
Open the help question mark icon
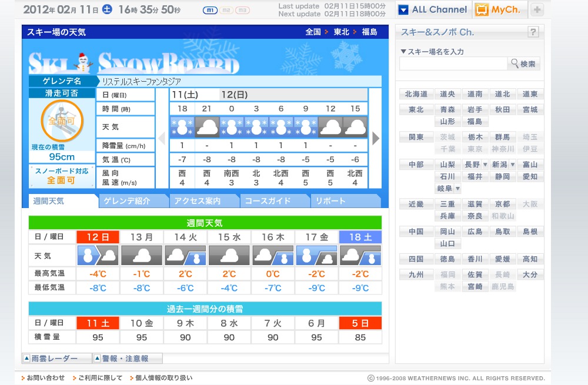pos(533,32)
